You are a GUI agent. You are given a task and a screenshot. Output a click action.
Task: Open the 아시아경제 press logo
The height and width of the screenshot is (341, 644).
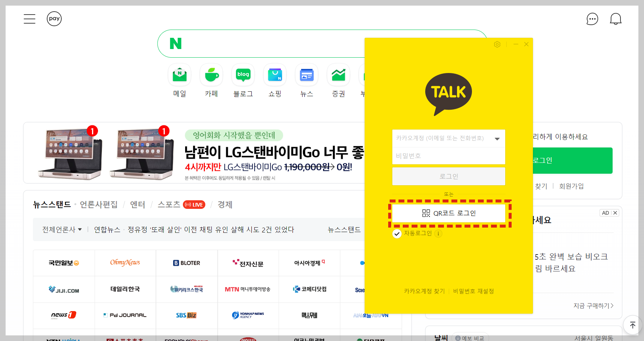point(310,263)
